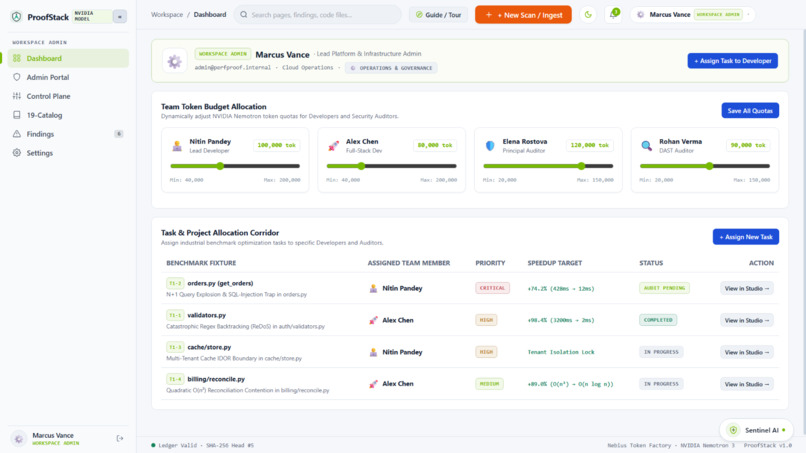Click the Admin Portal shield icon
The height and width of the screenshot is (453, 806).
pos(17,77)
